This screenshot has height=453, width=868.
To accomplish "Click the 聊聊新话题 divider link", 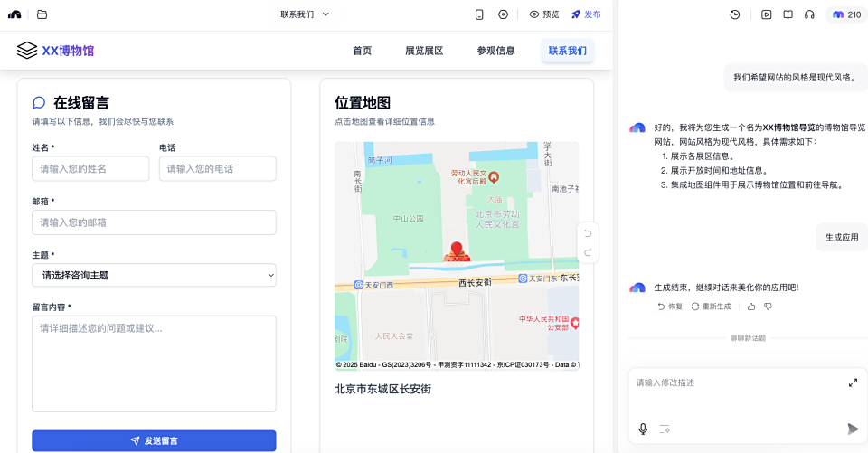I will [748, 338].
